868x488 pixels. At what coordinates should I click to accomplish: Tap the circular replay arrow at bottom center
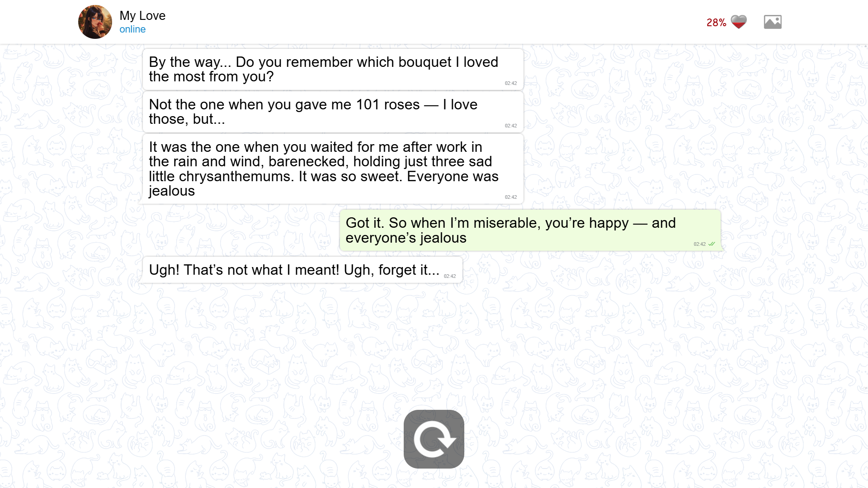click(434, 439)
